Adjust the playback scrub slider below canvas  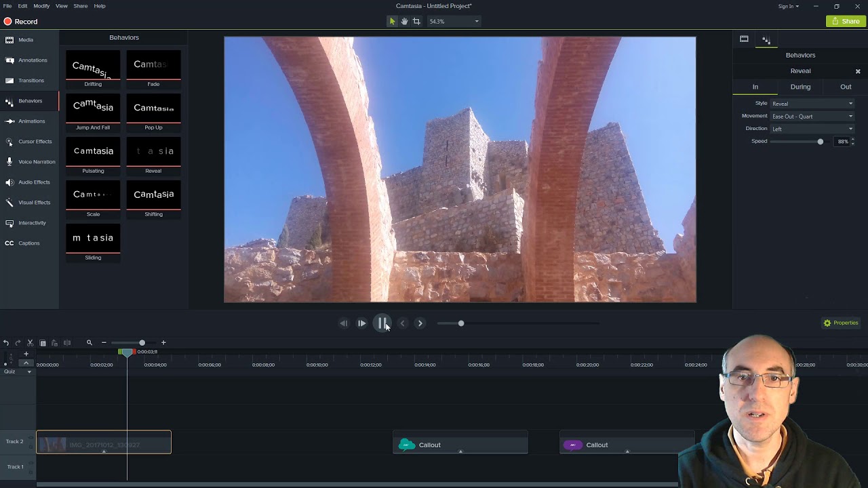(461, 323)
